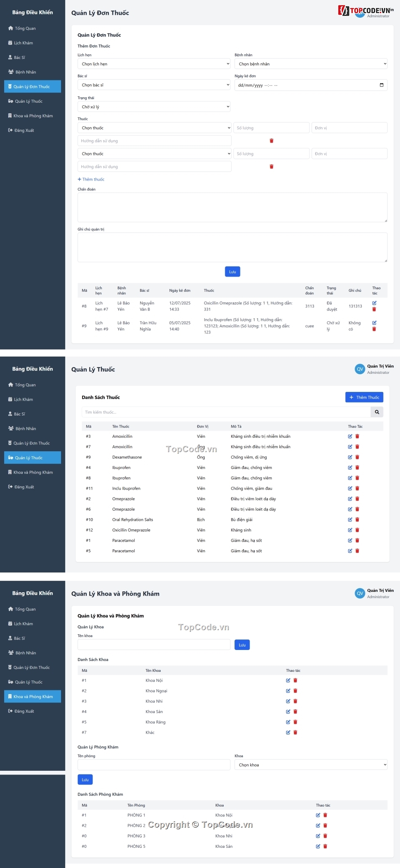Click the Thêm Thuốc blue button
Screen dimensions: 400x868
pyautogui.click(x=364, y=397)
